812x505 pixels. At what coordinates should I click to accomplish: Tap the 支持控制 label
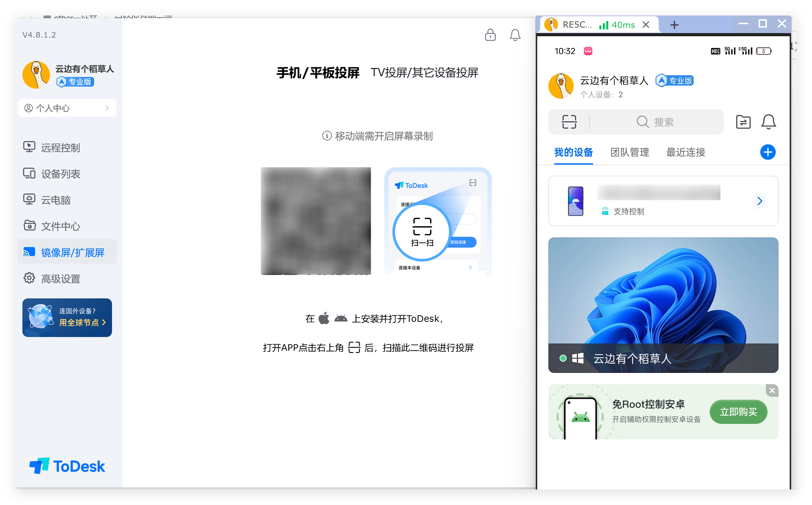click(x=629, y=211)
